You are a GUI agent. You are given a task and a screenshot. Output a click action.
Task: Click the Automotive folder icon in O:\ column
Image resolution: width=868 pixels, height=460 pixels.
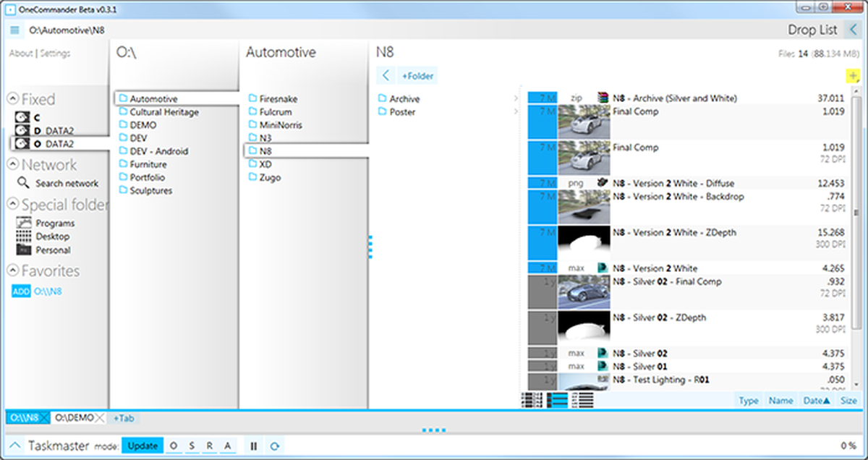[x=123, y=98]
